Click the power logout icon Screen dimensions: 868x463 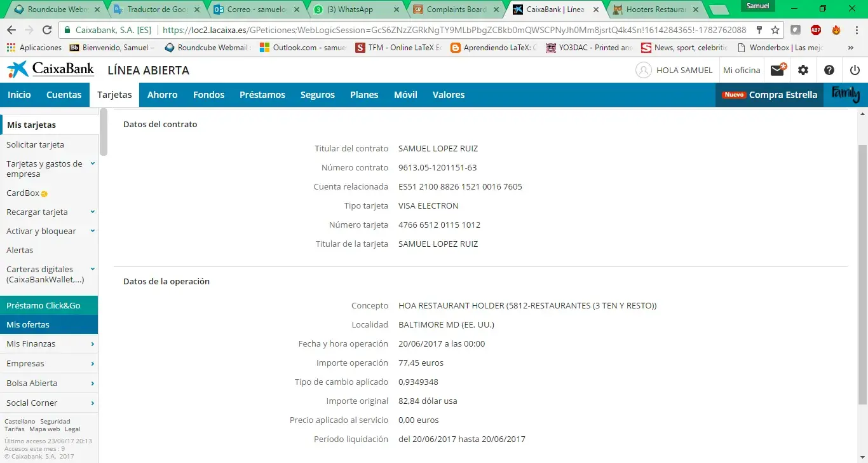tap(855, 71)
